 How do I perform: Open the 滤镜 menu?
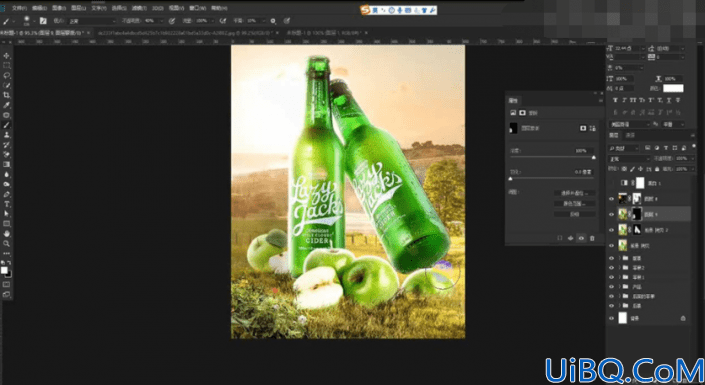(x=139, y=8)
